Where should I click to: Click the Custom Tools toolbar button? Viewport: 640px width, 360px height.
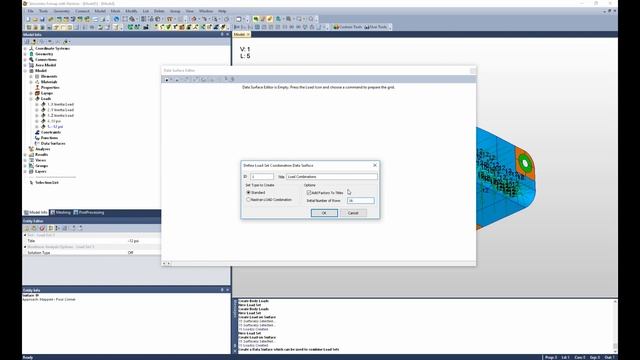pyautogui.click(x=348, y=27)
